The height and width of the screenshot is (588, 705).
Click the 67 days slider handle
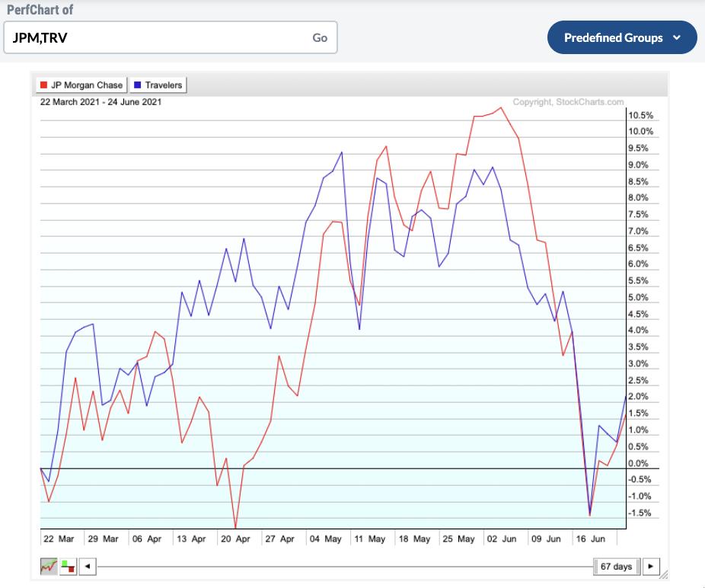(x=616, y=567)
